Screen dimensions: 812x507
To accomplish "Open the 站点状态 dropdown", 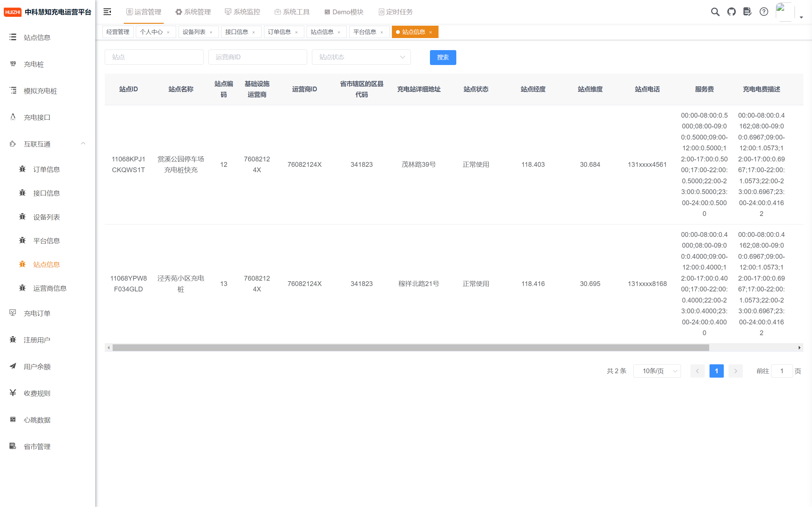I will [361, 57].
